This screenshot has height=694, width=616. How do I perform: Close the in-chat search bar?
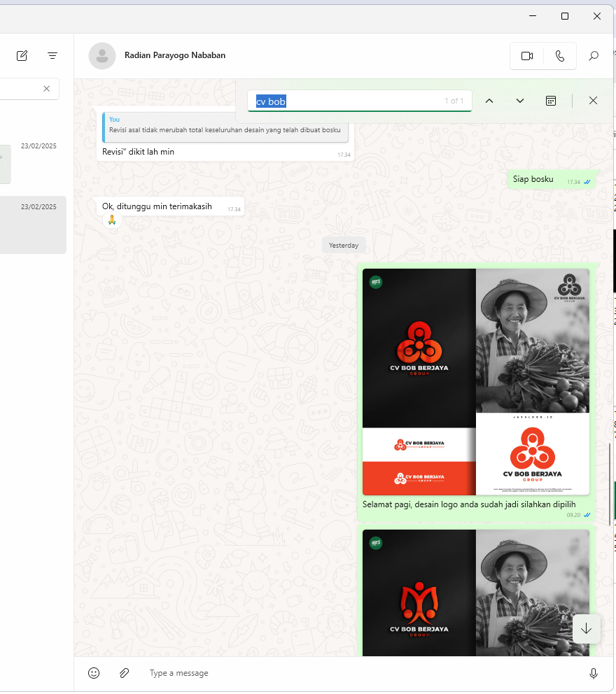point(593,101)
